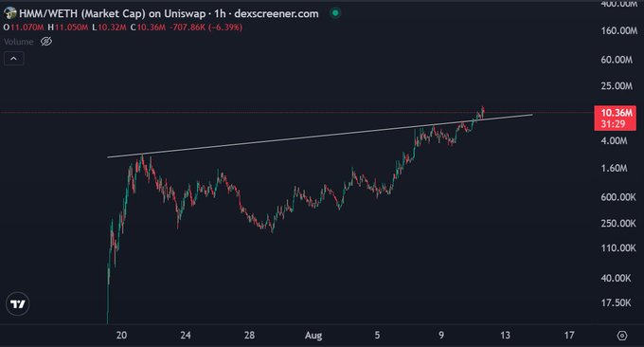Screen dimensions: 644x347
Task: Click the 1h interval in the chart title
Action: coord(220,13)
